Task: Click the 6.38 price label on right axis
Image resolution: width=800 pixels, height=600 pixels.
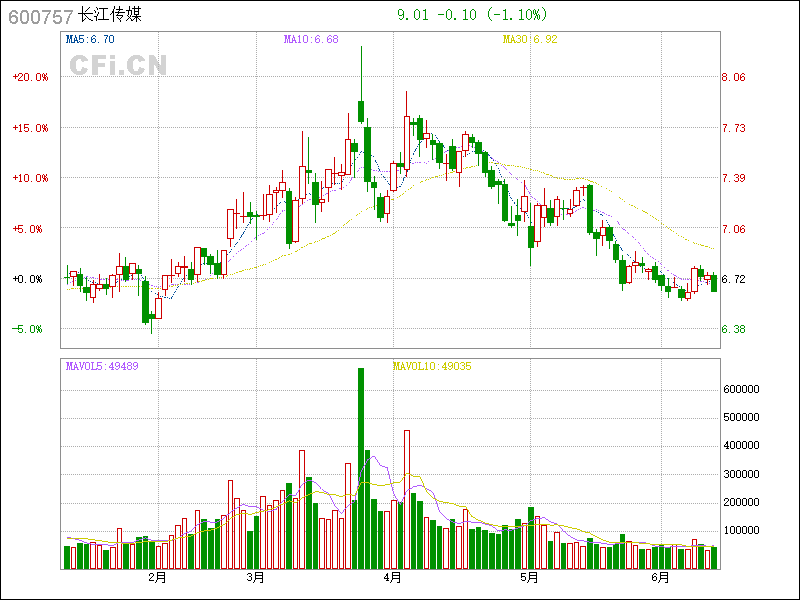Action: (x=733, y=329)
